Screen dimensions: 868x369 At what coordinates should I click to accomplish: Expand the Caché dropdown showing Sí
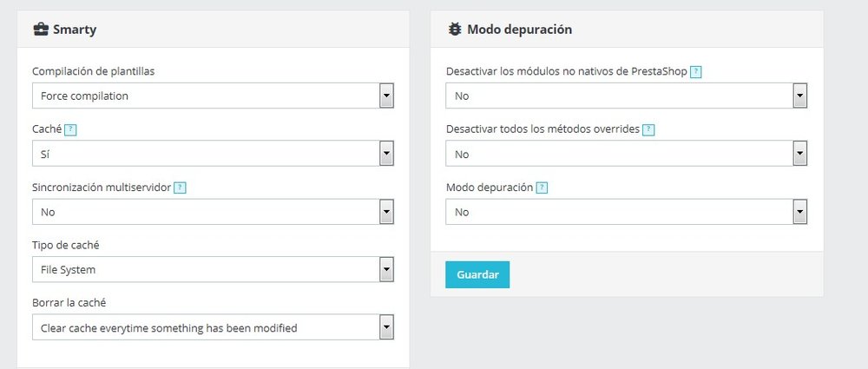(213, 154)
